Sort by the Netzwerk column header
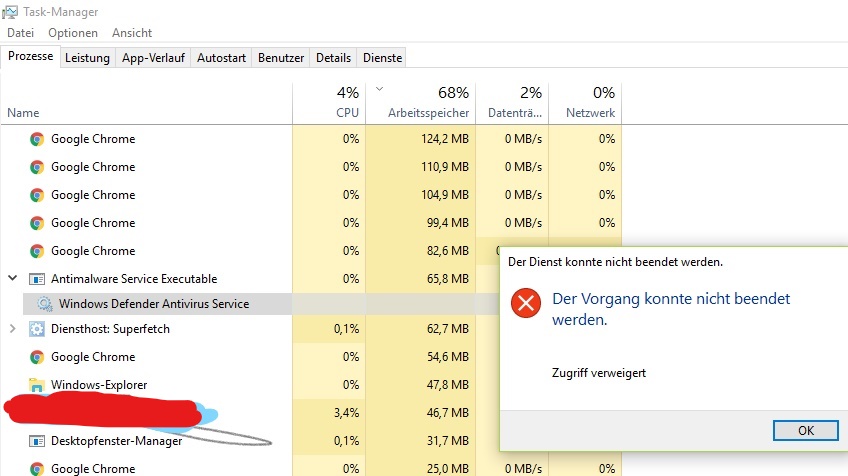The image size is (848, 476). point(585,104)
